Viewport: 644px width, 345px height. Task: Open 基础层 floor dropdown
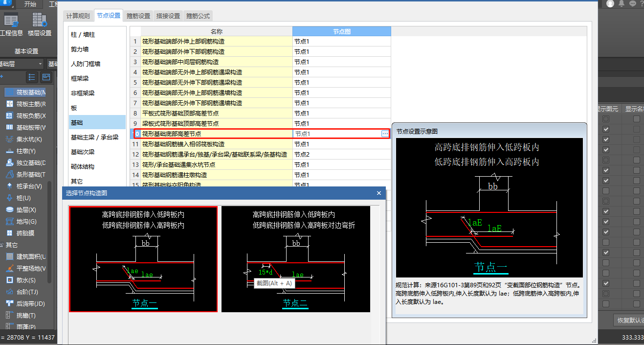(22, 64)
